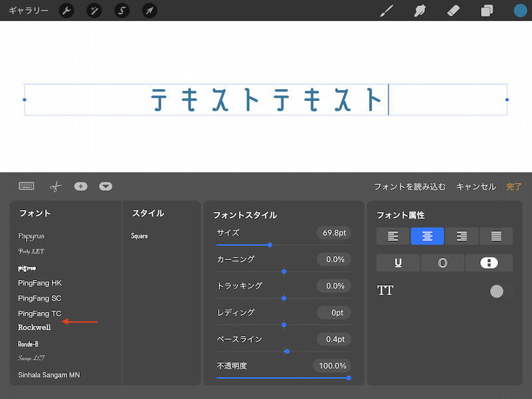Click the down-triangle pill icon

click(x=106, y=186)
